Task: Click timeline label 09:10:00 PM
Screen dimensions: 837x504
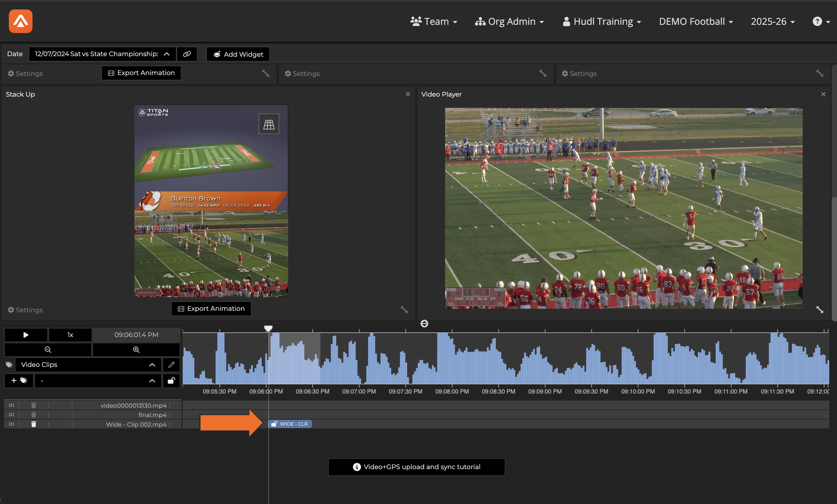Action: (638, 391)
